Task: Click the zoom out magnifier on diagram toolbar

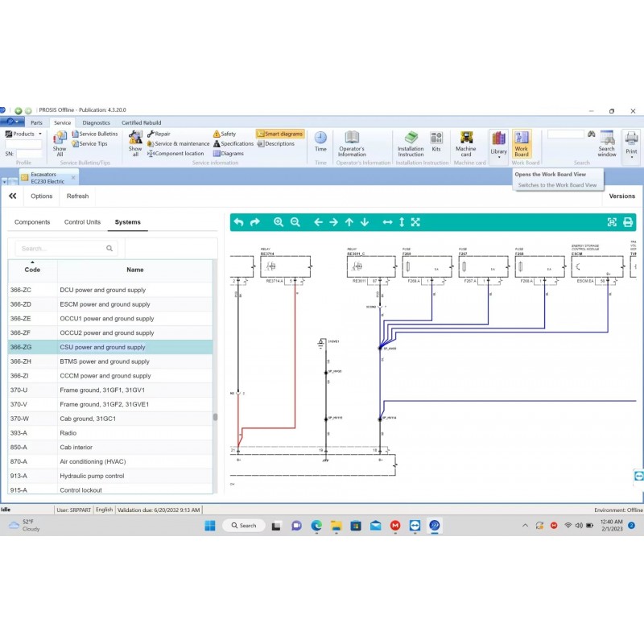Action: (x=295, y=222)
